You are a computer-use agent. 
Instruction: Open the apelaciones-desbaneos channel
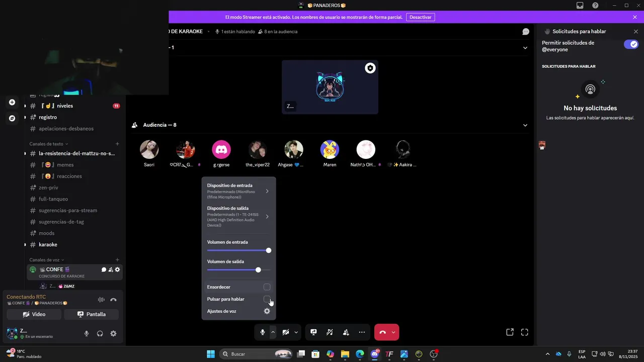[74, 129]
